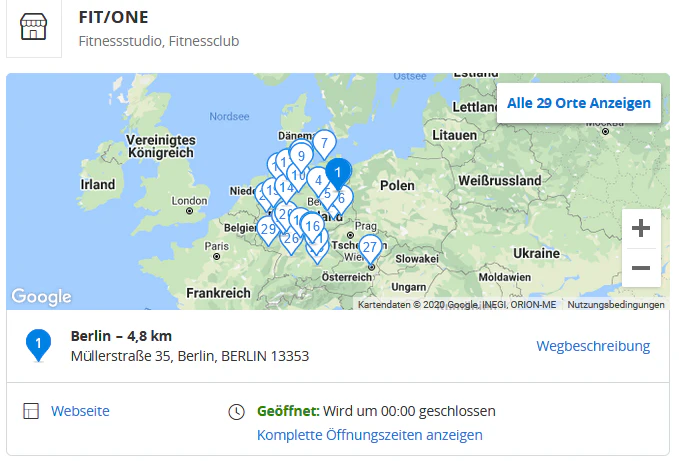Click the clock icon beside opening hours
Screen dimensions: 679x461
coord(236,412)
